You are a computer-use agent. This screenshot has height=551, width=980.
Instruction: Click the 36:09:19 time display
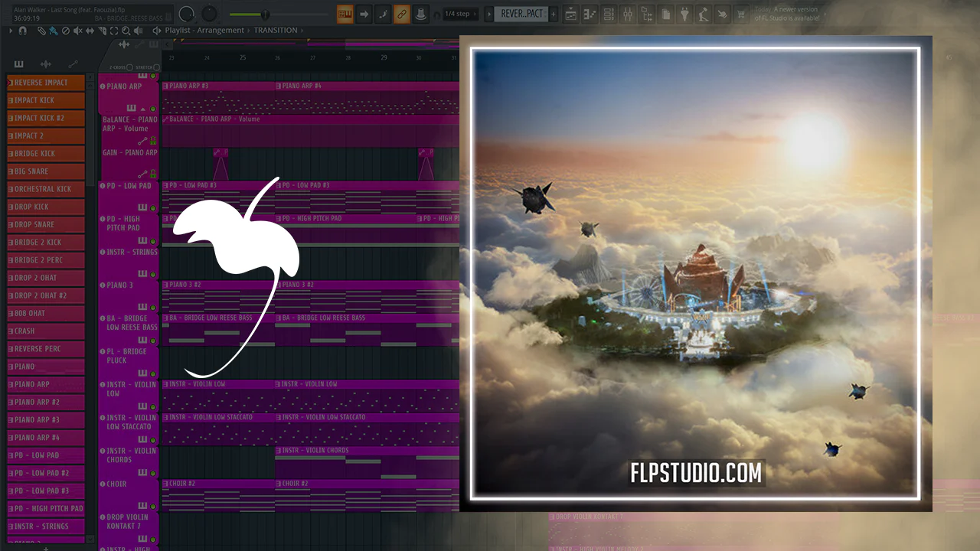(x=27, y=18)
